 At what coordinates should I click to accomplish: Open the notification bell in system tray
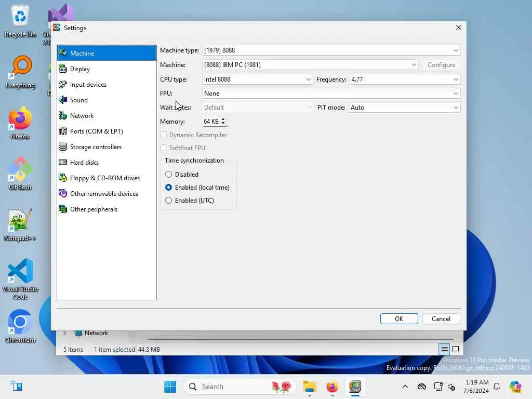[x=497, y=387]
